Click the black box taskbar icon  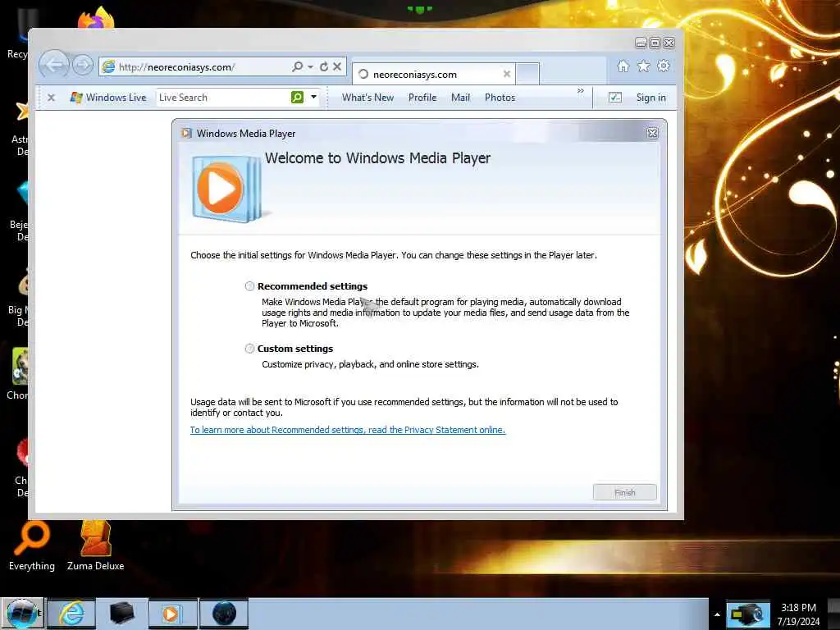point(121,614)
